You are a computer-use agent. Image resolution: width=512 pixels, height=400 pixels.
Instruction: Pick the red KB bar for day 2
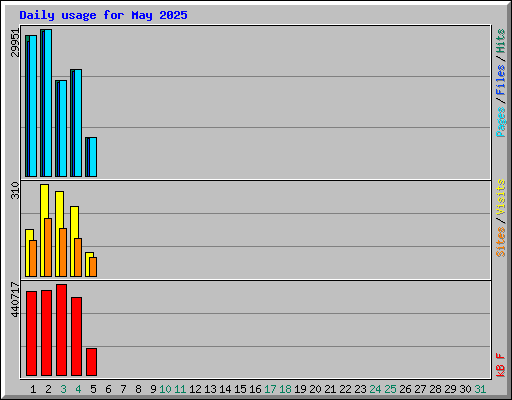47,333
